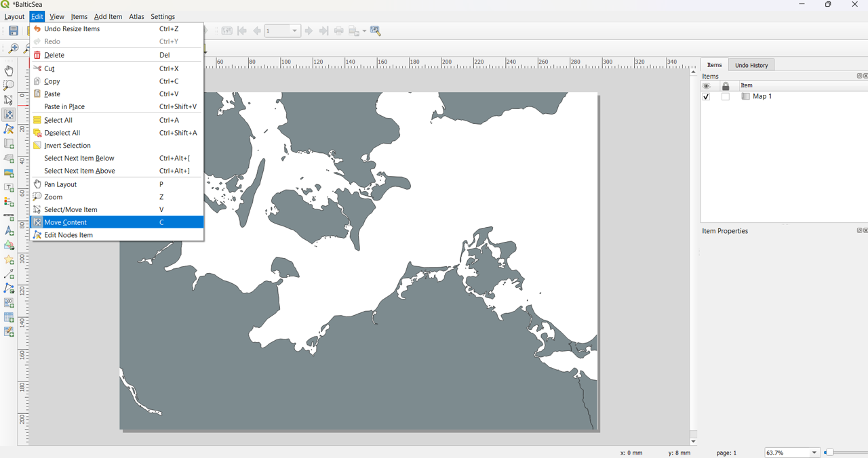868x458 pixels.
Task: Expand the export atlas dropdown arrow
Action: (364, 31)
